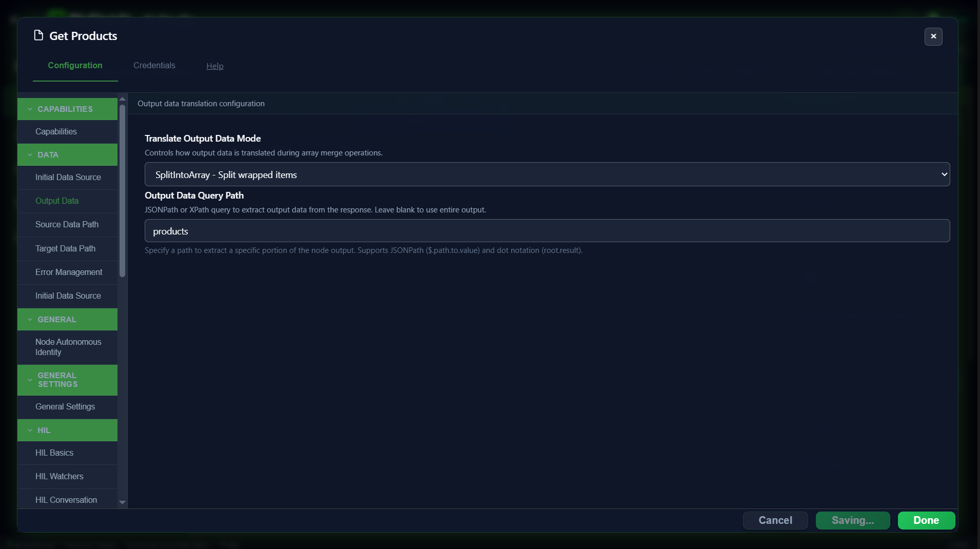Click the green Done button

pyautogui.click(x=926, y=520)
